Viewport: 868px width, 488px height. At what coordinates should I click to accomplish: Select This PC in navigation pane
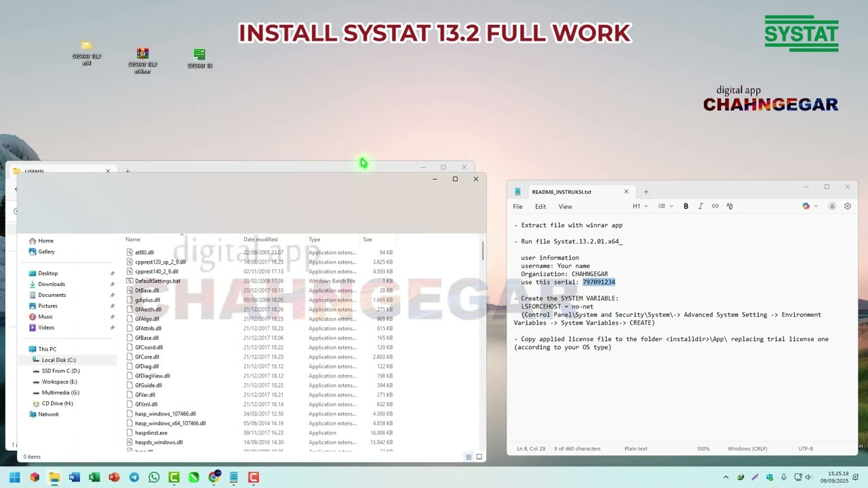(x=47, y=349)
